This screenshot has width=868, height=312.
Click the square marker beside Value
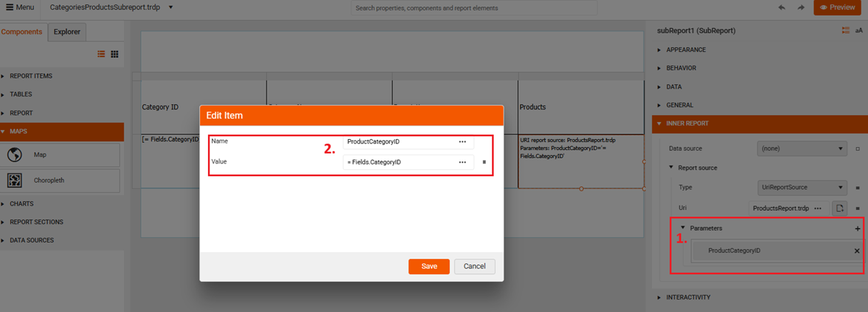(484, 162)
